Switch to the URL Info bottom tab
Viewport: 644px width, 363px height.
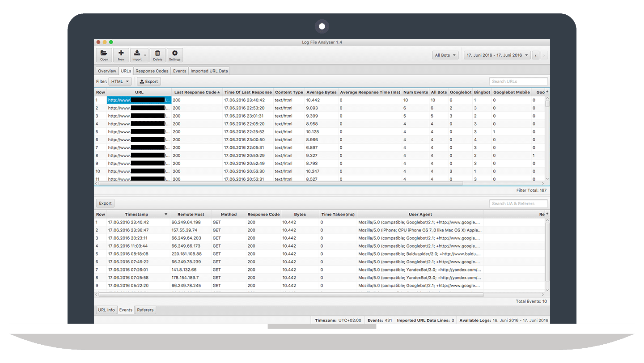(x=106, y=310)
